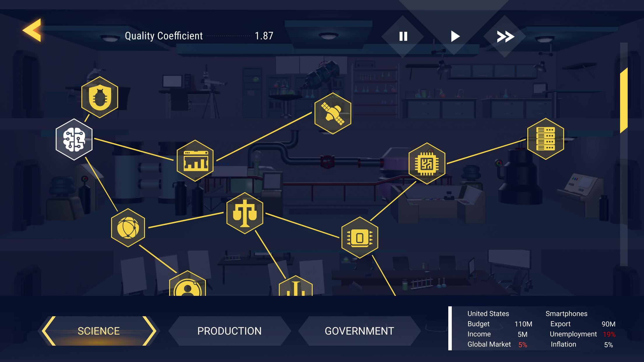The image size is (644, 362).
Task: Click the Budget 110M value
Action: pyautogui.click(x=523, y=324)
